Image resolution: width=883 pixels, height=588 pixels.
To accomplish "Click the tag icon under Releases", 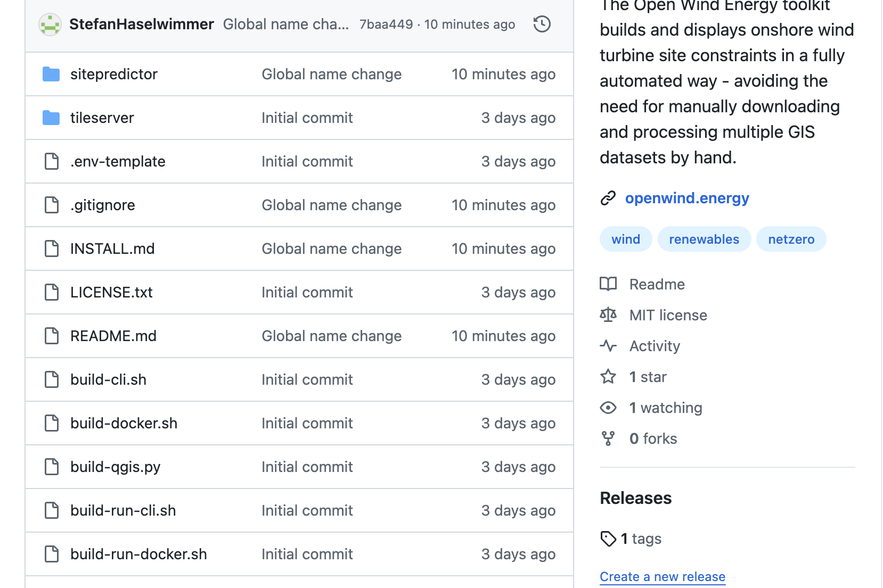I will (608, 539).
